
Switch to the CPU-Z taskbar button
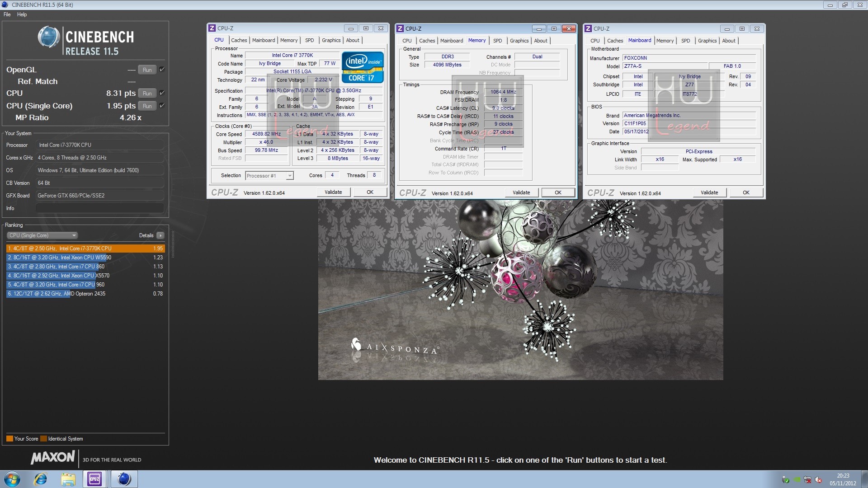click(x=94, y=479)
